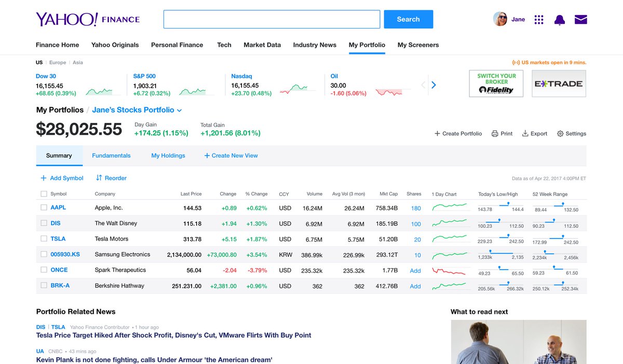The image size is (623, 364).
Task: Open the TSLA 1 day chart
Action: click(x=450, y=239)
